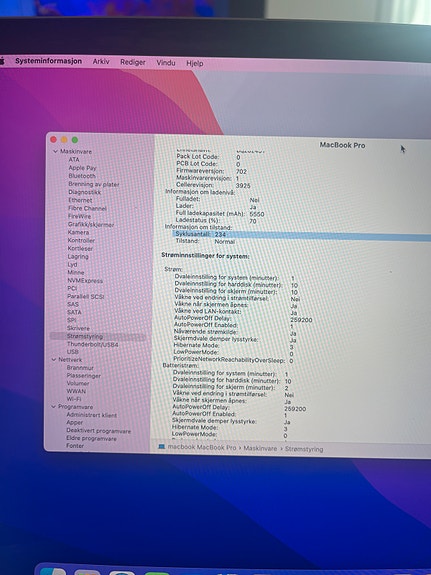Select Administrert klient under Programvare
Image resolution: width=431 pixels, height=575 pixels.
91,415
